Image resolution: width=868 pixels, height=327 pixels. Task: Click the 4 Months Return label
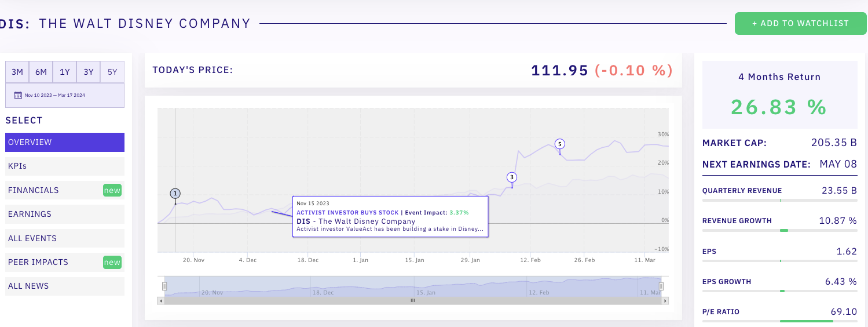click(779, 77)
